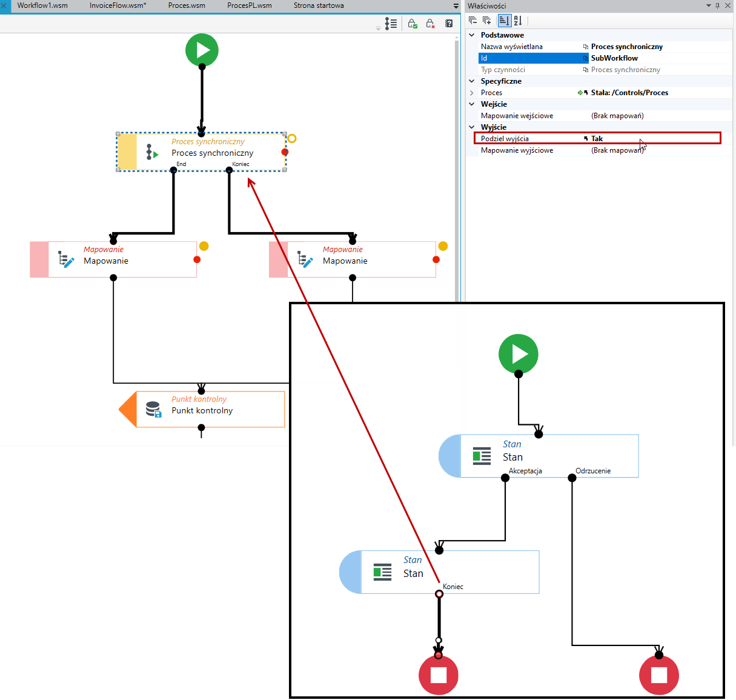Collapse the Wejście category

coord(472,104)
